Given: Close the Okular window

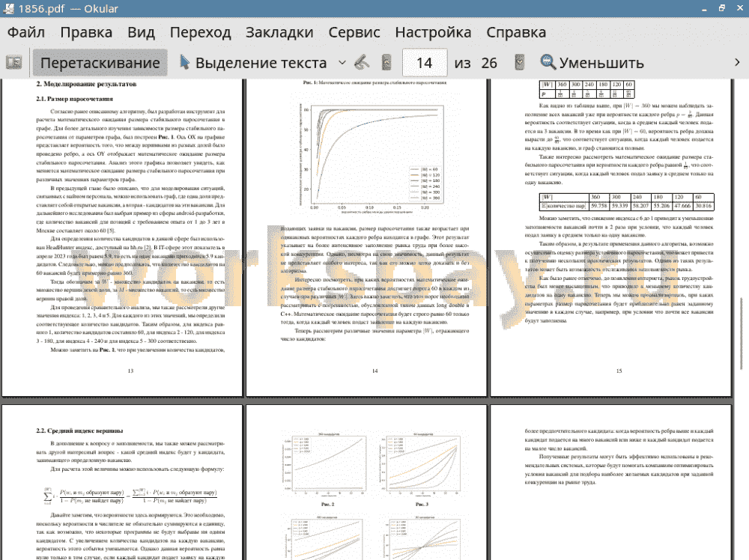Looking at the screenshot, I should (739, 8).
